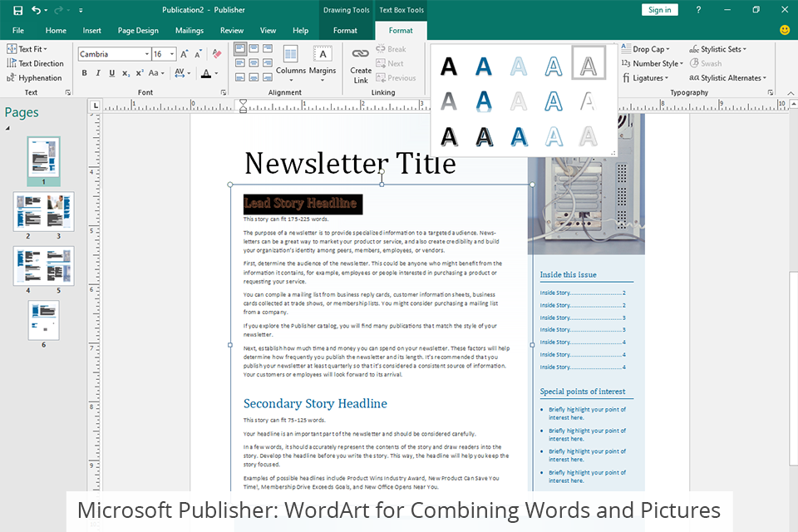798x532 pixels.
Task: Click the vertical scrollbar on the right
Action: (793, 368)
